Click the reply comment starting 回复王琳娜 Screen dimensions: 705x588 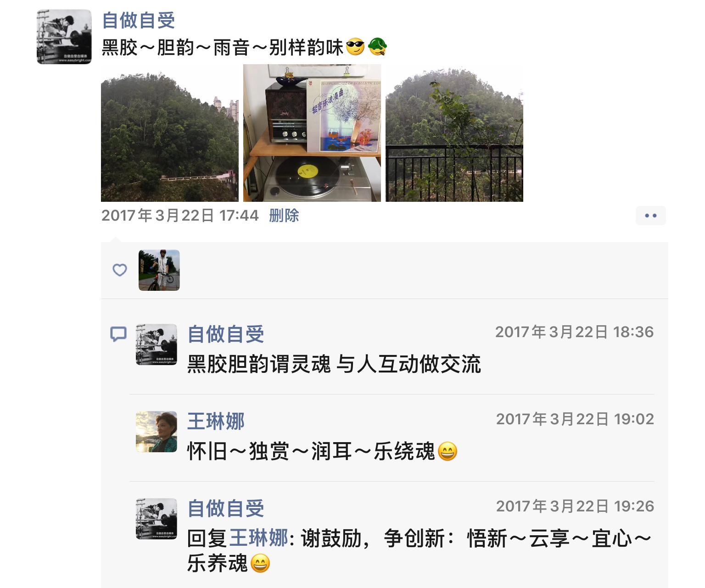tap(420, 550)
